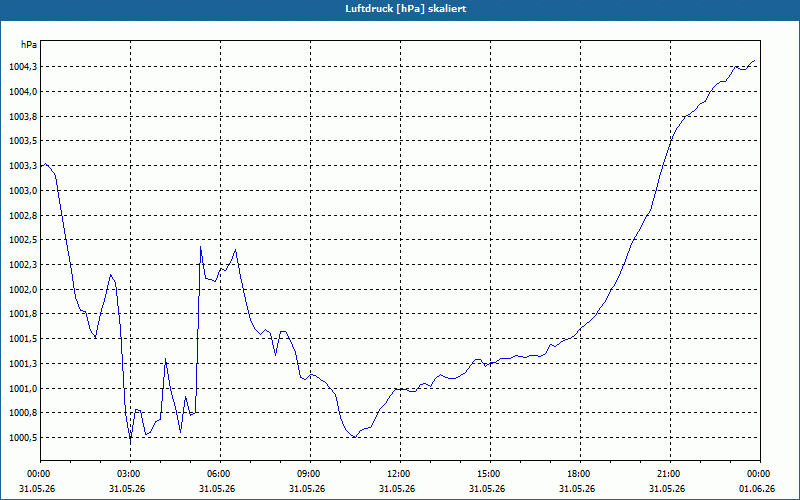
Task: Click the 00:00 label above 01.06.26
Action: click(760, 474)
